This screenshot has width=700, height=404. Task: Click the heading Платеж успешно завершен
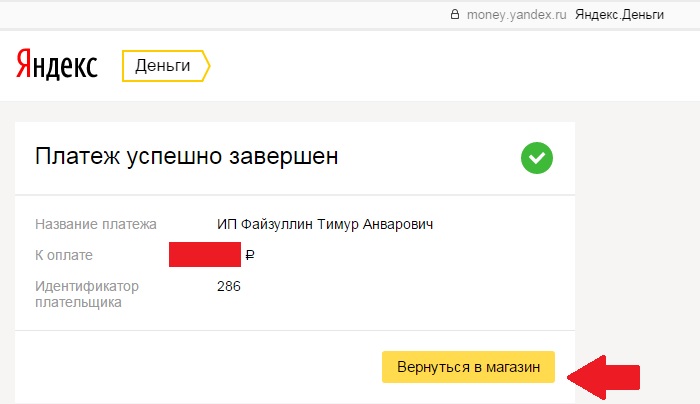187,157
